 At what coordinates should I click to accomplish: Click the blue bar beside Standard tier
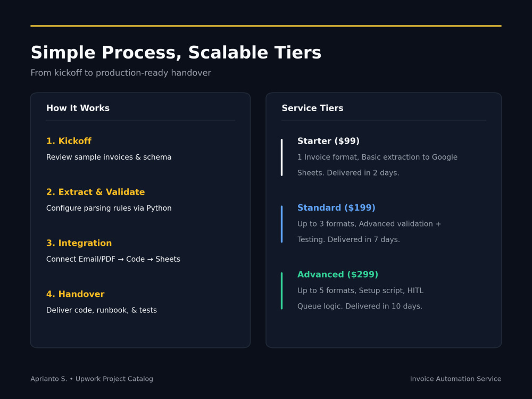coord(281,225)
